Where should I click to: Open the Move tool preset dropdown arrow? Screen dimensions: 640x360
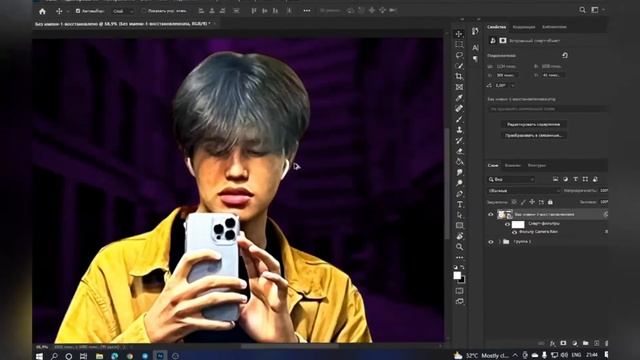click(68, 11)
